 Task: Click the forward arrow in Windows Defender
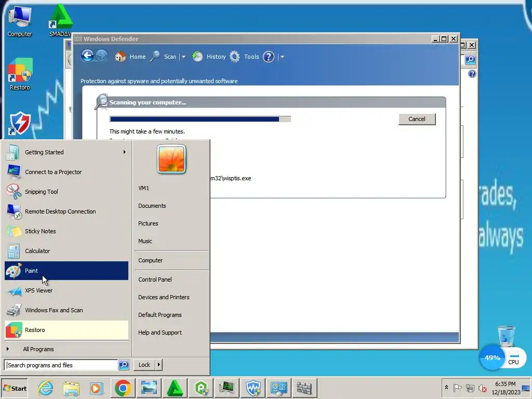coord(101,56)
